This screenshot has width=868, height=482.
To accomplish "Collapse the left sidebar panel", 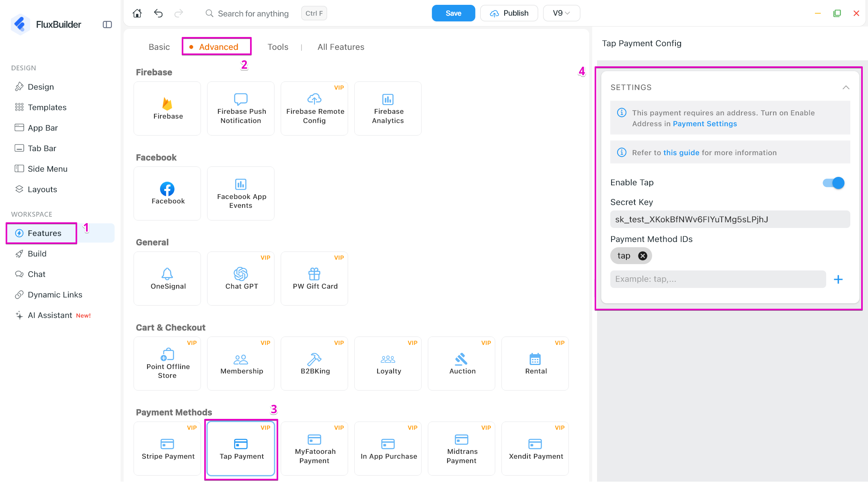I will (x=107, y=25).
